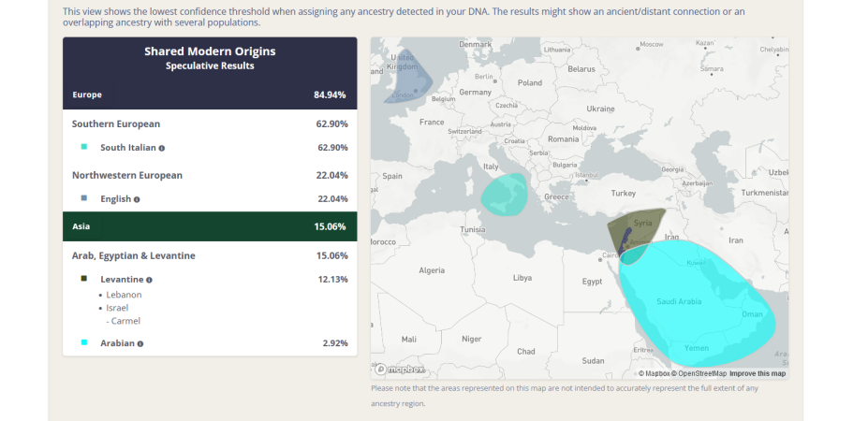The image size is (868, 421).
Task: Click the Arabian info icon
Action: 140,344
